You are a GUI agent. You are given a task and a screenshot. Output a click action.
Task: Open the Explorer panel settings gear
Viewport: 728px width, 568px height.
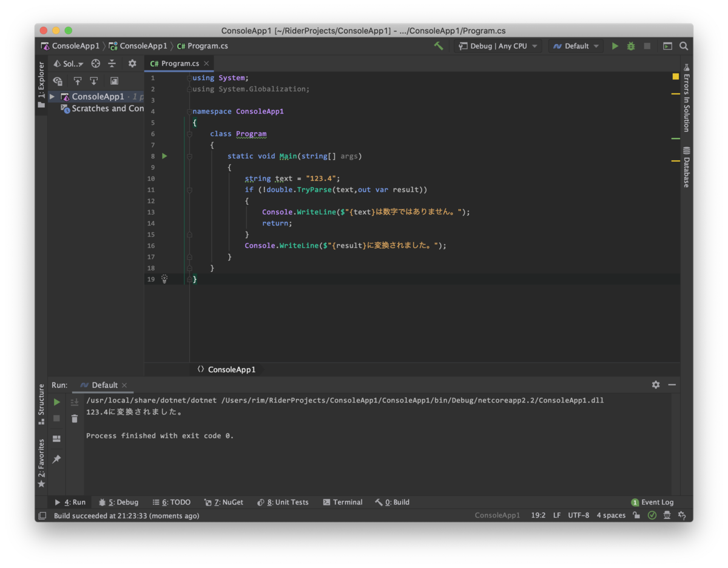[x=132, y=63]
